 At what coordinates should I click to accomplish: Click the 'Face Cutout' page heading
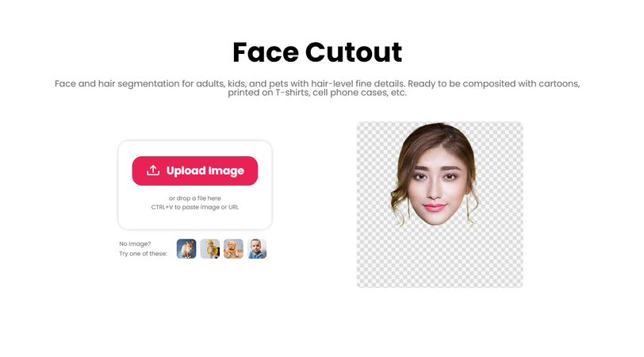[x=317, y=52]
